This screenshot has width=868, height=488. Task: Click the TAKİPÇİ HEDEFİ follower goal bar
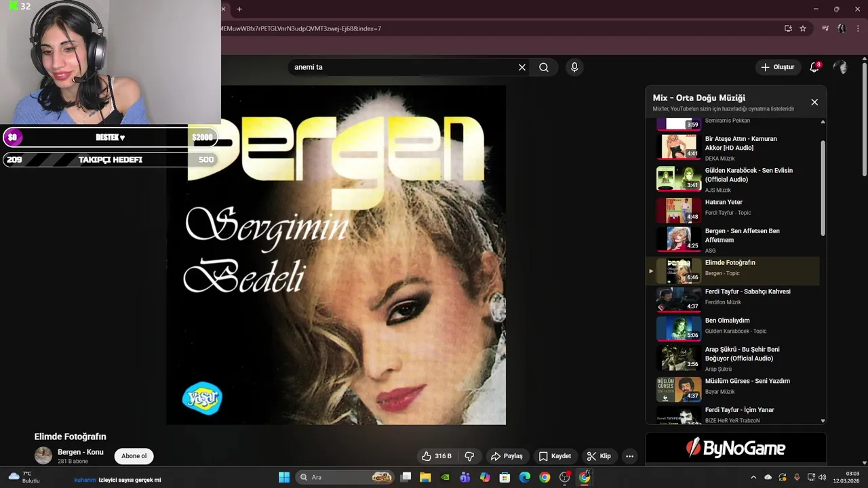coord(111,160)
